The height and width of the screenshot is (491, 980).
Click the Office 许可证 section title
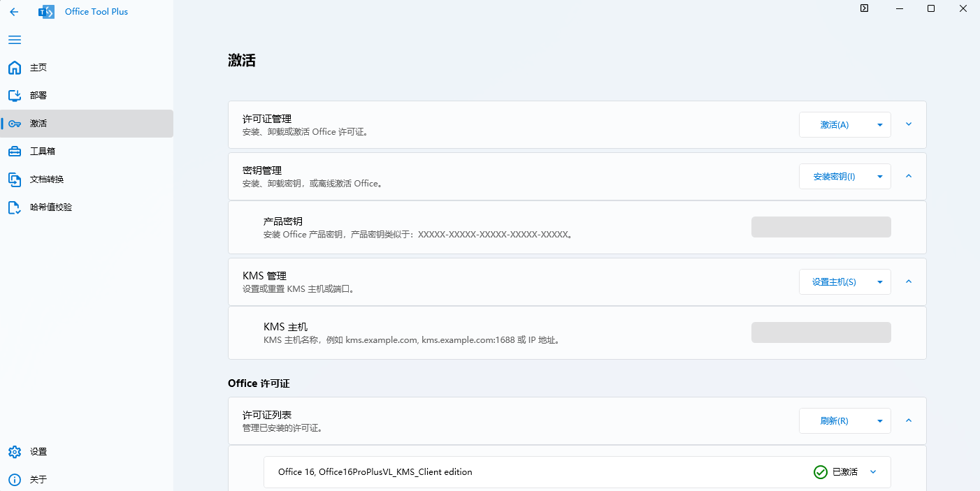(x=259, y=383)
